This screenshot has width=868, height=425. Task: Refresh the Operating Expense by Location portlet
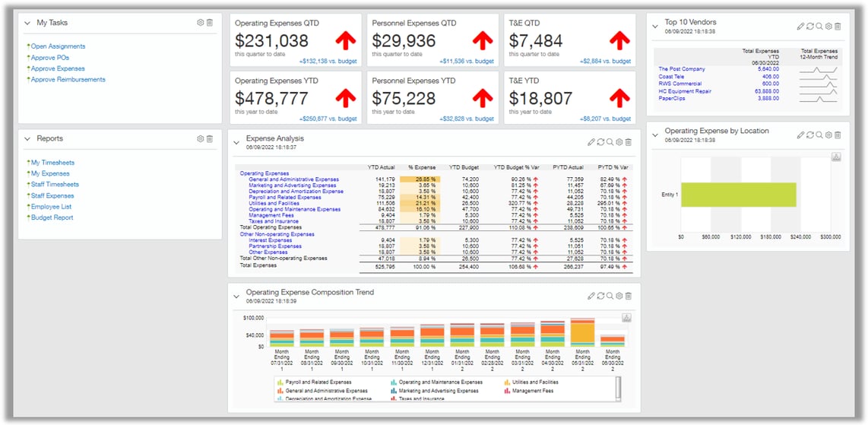coord(810,135)
